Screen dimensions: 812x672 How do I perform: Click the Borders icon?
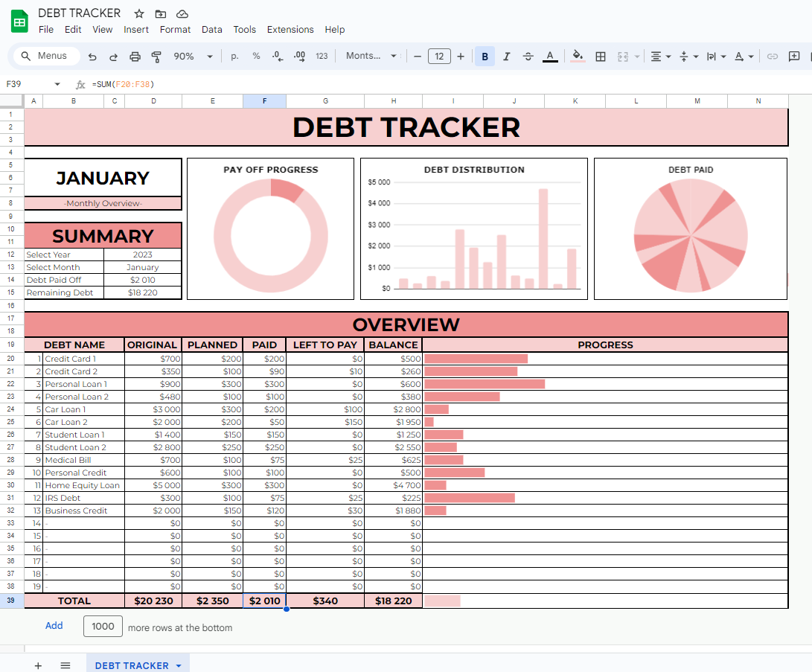point(600,57)
